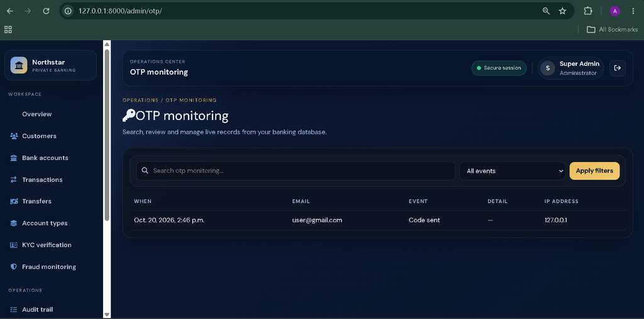Click the OPERATIONS breadcrumb link
This screenshot has width=644, height=319.
(140, 100)
